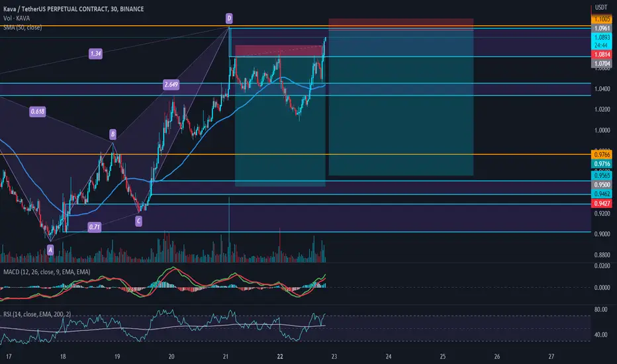Click the 1.0000 price axis value
The height and width of the screenshot is (364, 617).
(602, 130)
